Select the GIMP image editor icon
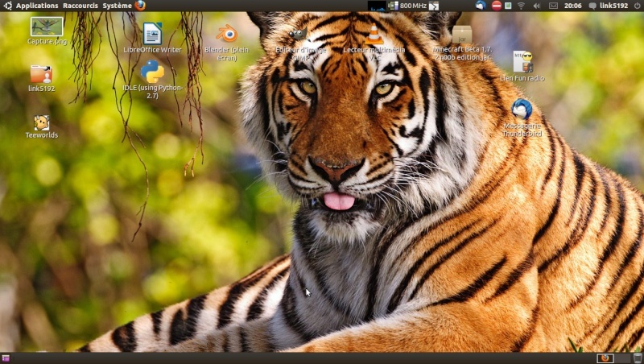This screenshot has height=364, width=644. 300,45
